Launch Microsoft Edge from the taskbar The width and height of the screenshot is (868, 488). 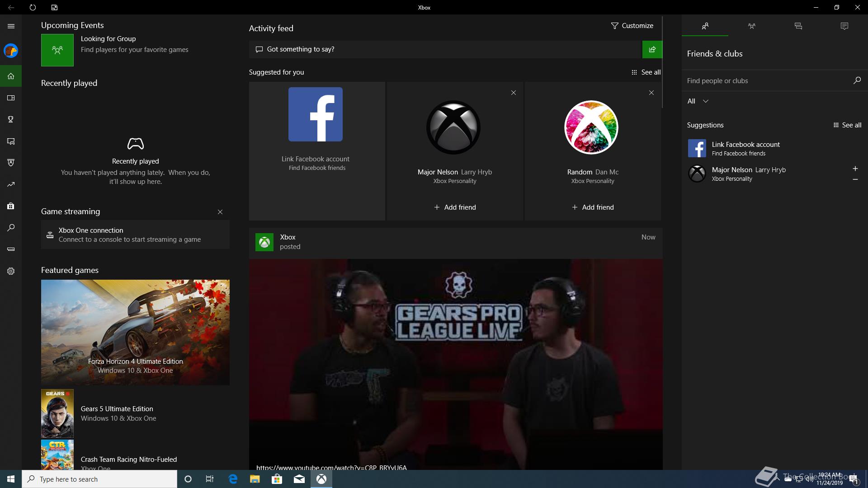pyautogui.click(x=233, y=479)
